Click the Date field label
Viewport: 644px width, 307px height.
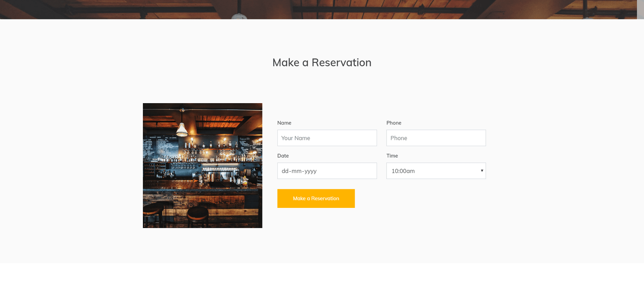(x=283, y=156)
